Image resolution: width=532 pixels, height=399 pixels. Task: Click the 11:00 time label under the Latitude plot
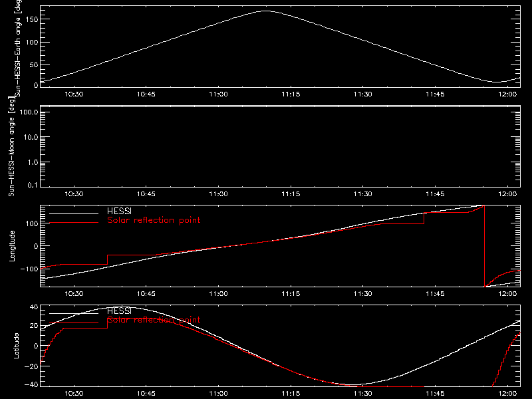219,394
